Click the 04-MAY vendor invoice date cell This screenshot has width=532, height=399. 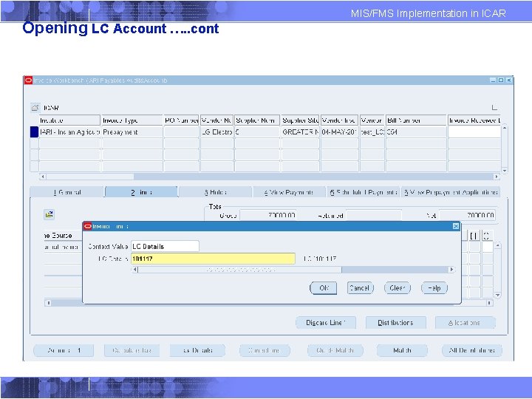339,132
